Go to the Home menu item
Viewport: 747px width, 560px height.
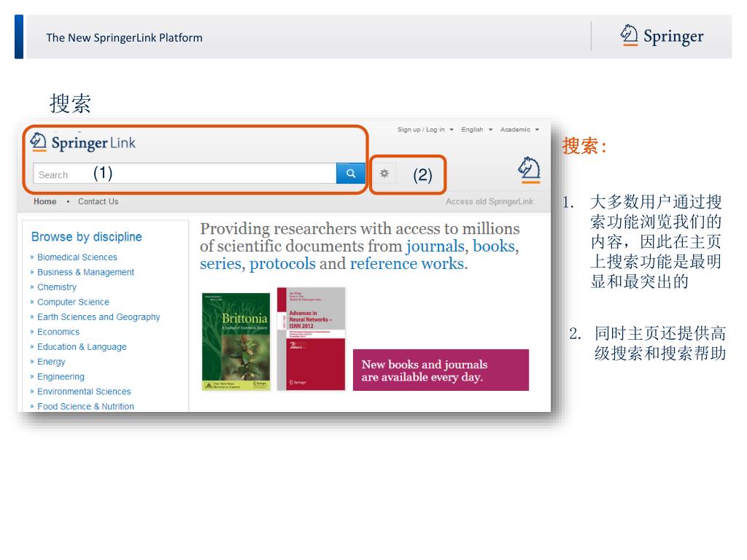pos(44,201)
